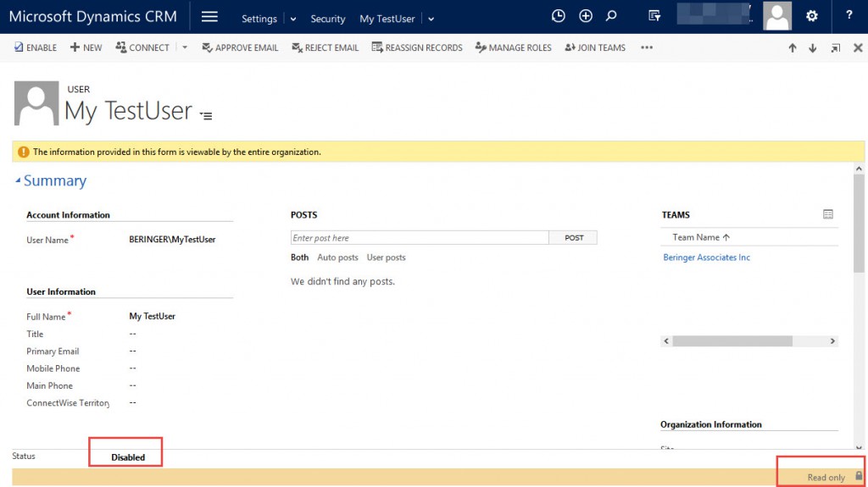Click the 'We didn't find any posts.' message

click(x=342, y=281)
